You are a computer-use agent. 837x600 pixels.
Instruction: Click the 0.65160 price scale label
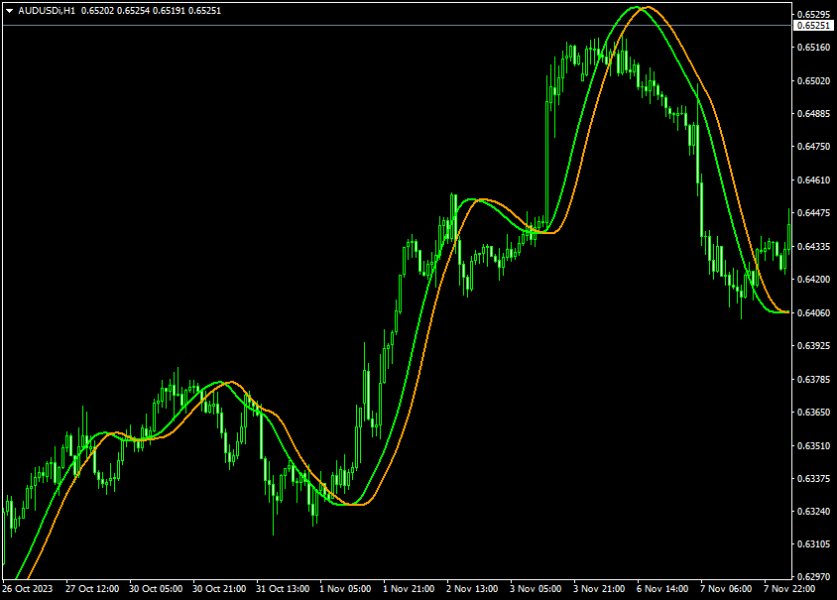tap(814, 48)
